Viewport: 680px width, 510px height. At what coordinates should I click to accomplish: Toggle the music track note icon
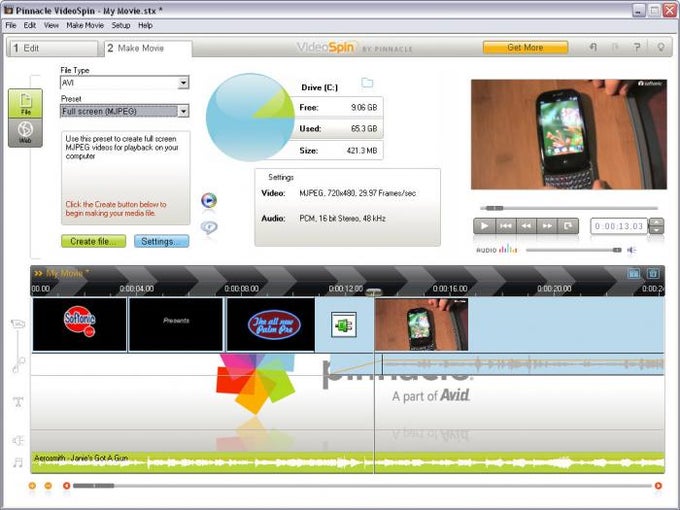click(18, 462)
